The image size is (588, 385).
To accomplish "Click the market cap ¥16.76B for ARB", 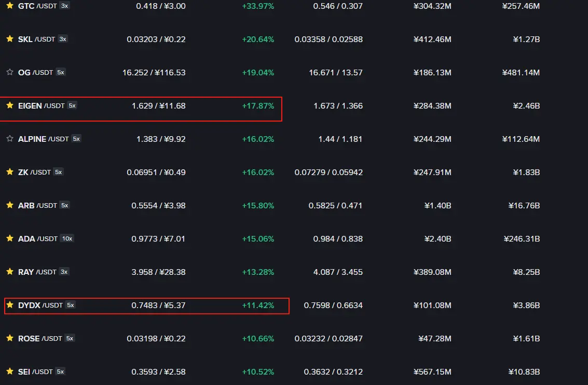I will point(524,205).
